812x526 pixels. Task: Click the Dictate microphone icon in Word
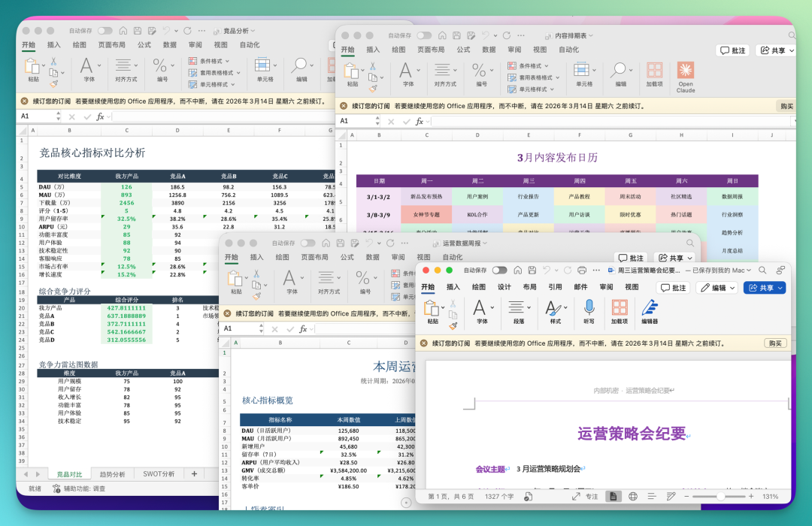[x=589, y=307]
